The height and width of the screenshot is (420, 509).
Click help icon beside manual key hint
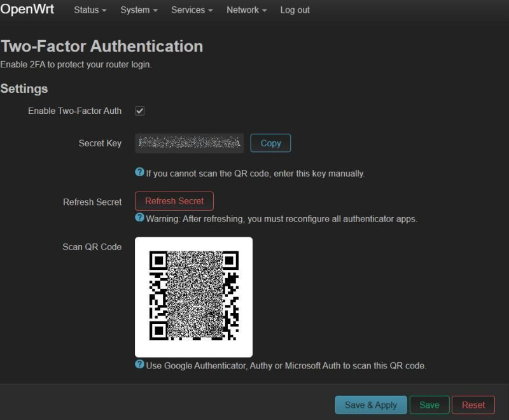tap(139, 172)
